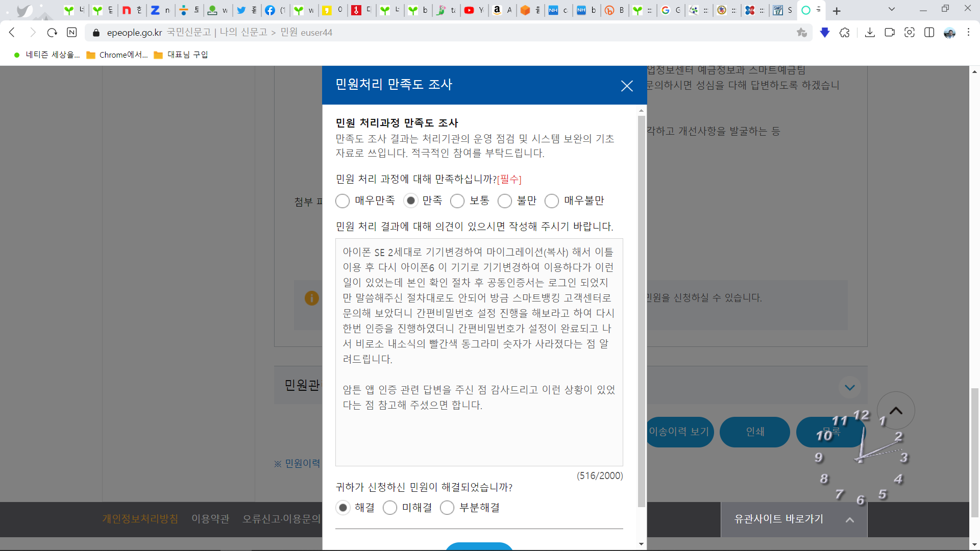Open the 이용약관 footer link
The height and width of the screenshot is (551, 980).
click(210, 519)
